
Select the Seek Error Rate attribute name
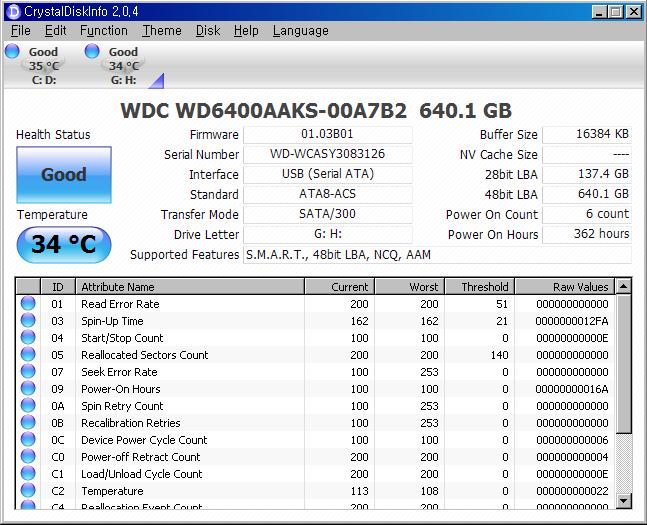point(119,372)
